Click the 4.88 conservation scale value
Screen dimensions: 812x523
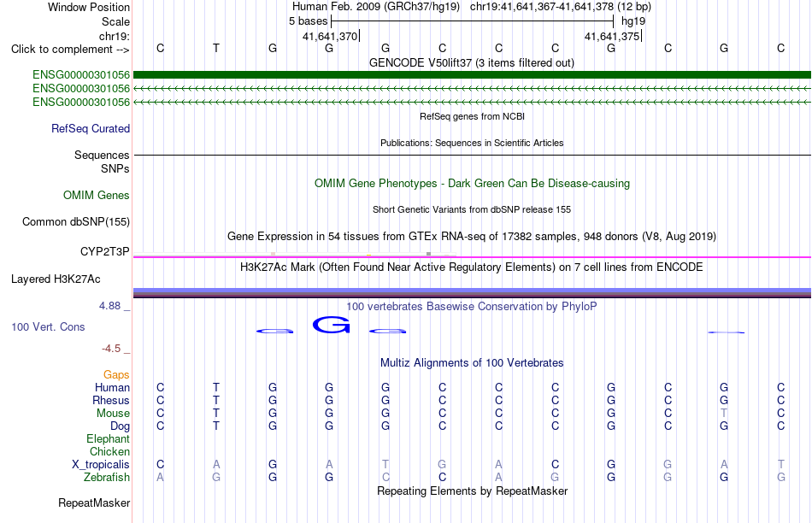[109, 306]
